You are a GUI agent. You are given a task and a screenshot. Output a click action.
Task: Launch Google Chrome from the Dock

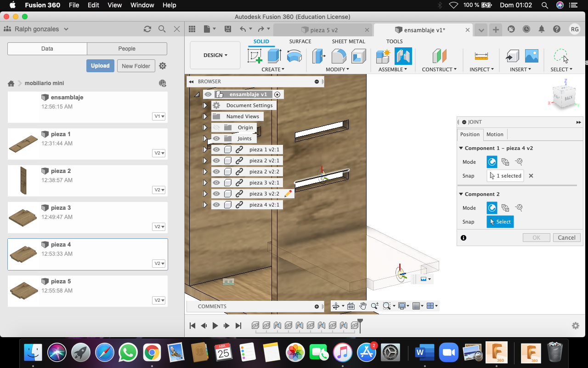pos(151,353)
